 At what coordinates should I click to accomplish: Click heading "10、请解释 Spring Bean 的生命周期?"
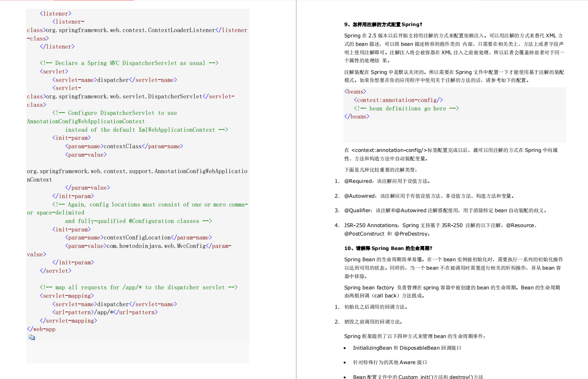coord(388,248)
